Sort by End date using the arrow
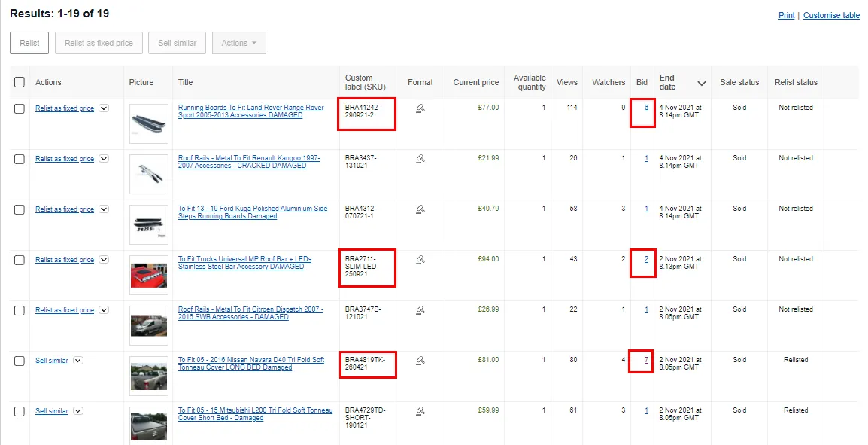The image size is (868, 445). (x=701, y=83)
